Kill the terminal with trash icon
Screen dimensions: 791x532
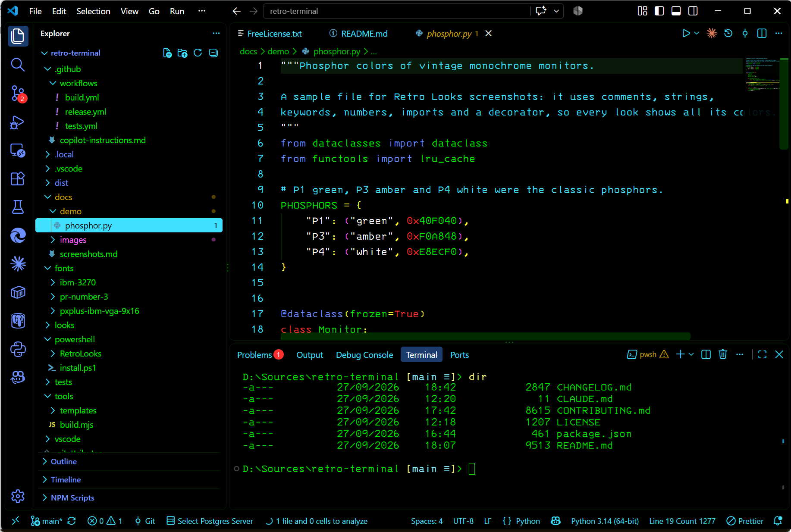pyautogui.click(x=723, y=354)
